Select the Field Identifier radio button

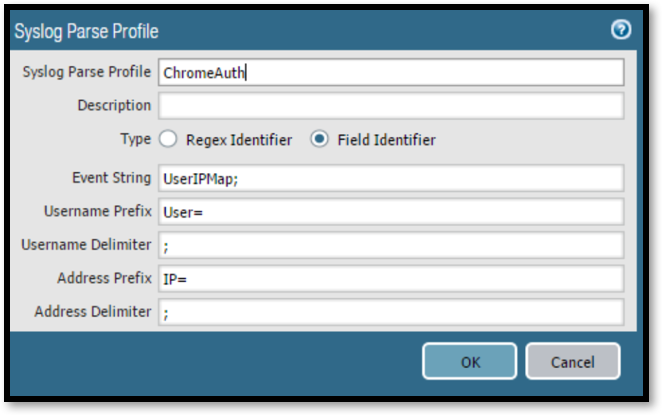[320, 140]
